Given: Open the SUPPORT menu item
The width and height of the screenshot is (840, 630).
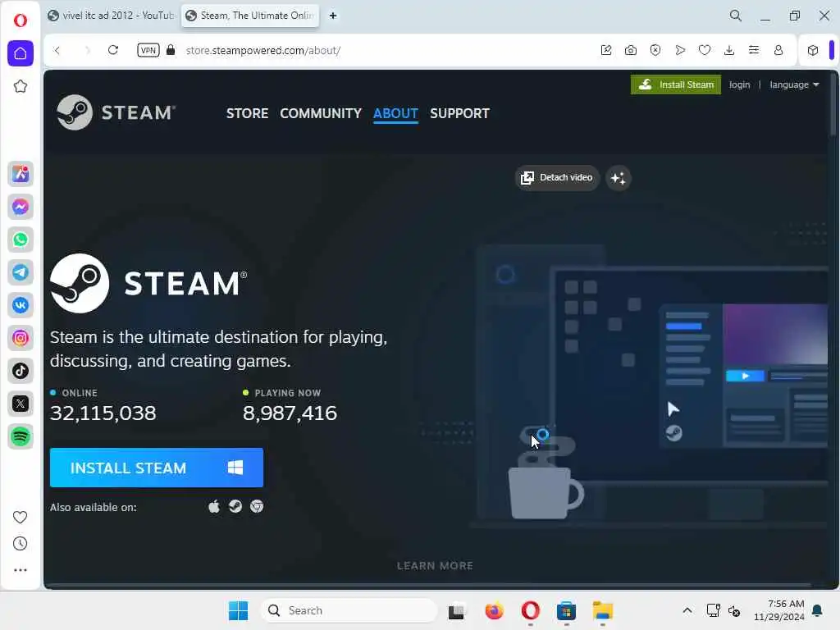Looking at the screenshot, I should (x=459, y=113).
